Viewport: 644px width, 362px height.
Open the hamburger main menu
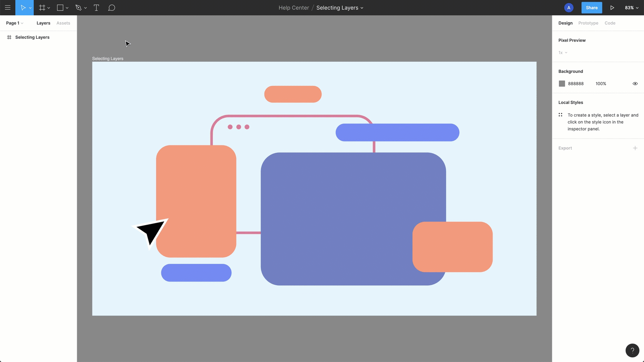(x=8, y=8)
